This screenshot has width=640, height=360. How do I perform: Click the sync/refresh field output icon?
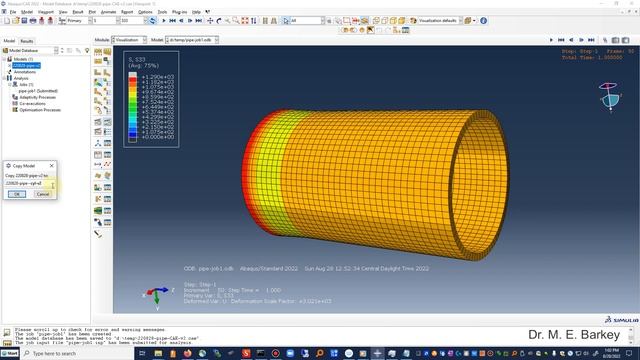[x=152, y=20]
